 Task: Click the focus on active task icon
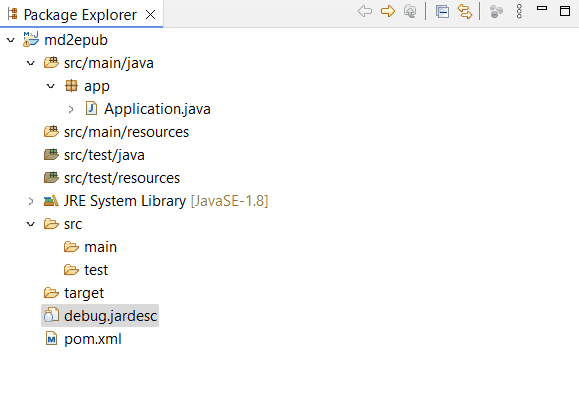[496, 11]
